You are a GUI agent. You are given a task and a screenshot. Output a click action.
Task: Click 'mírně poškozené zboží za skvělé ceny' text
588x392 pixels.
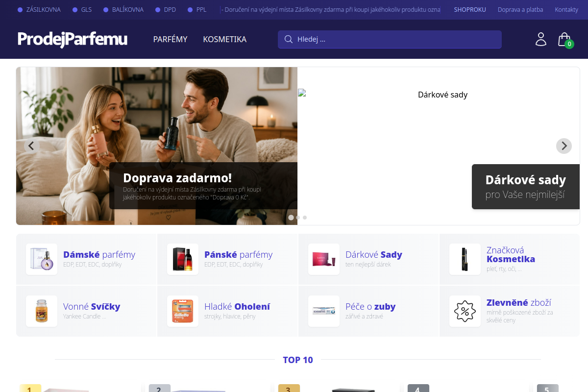[x=520, y=317]
